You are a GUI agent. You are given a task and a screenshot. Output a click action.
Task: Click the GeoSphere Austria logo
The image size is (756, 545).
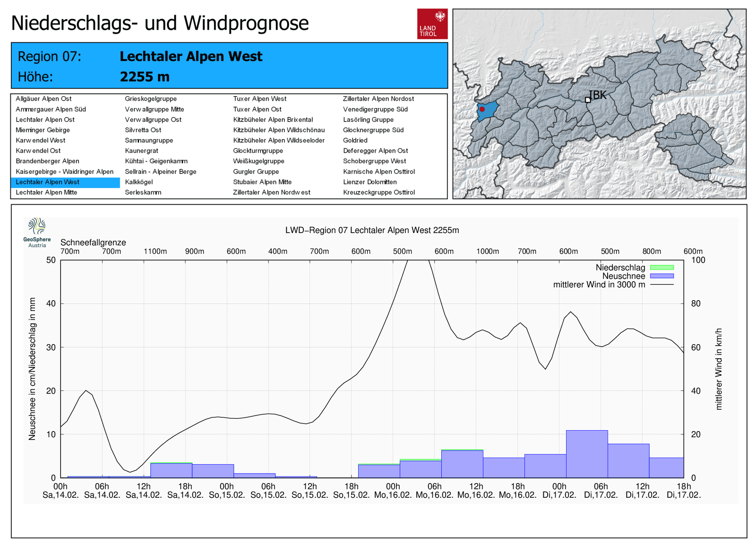[x=37, y=232]
